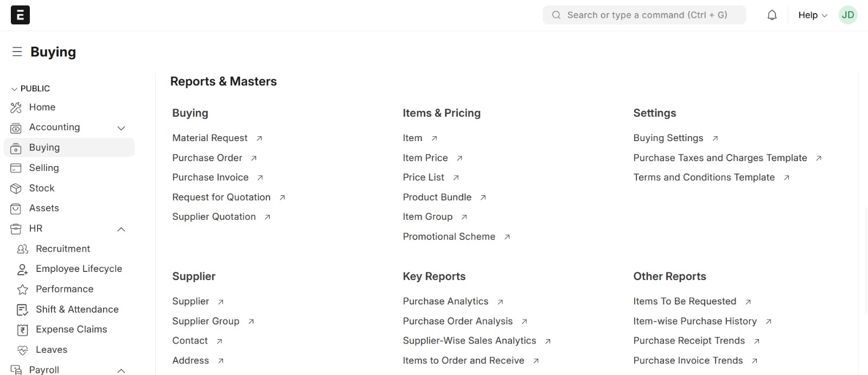Screen dimensions: 868x375
Task: Open the Purchase Order link
Action: pos(207,158)
